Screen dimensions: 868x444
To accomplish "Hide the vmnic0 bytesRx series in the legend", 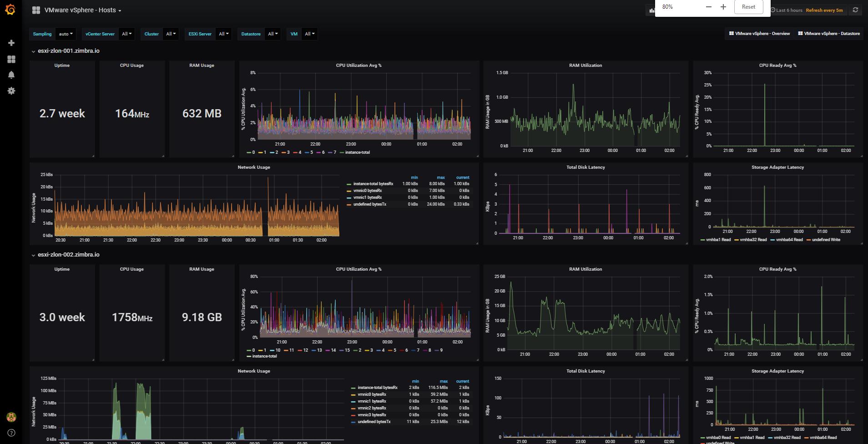I will (x=367, y=190).
